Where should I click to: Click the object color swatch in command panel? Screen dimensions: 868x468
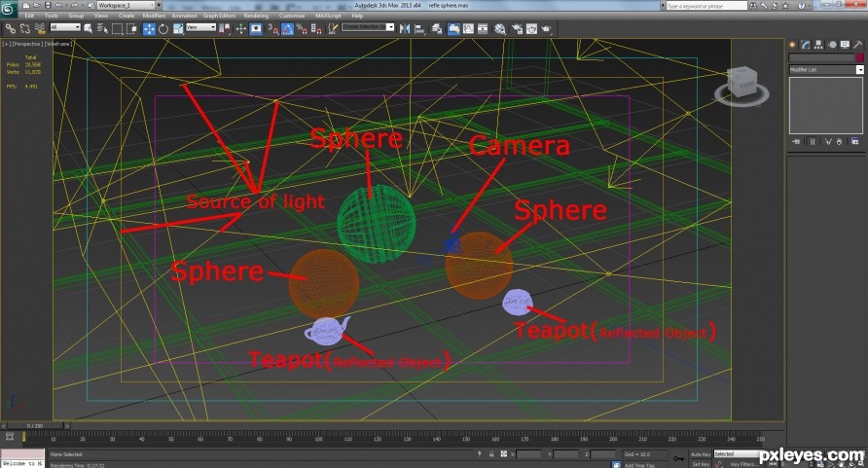(x=859, y=57)
